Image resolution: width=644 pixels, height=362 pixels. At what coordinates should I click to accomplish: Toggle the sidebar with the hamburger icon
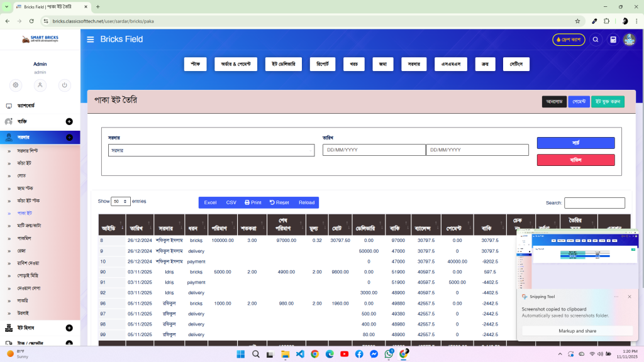pos(90,39)
